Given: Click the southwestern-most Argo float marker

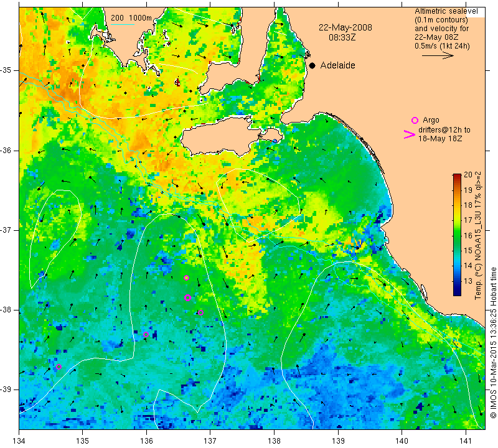Looking at the screenshot, I should tap(59, 366).
